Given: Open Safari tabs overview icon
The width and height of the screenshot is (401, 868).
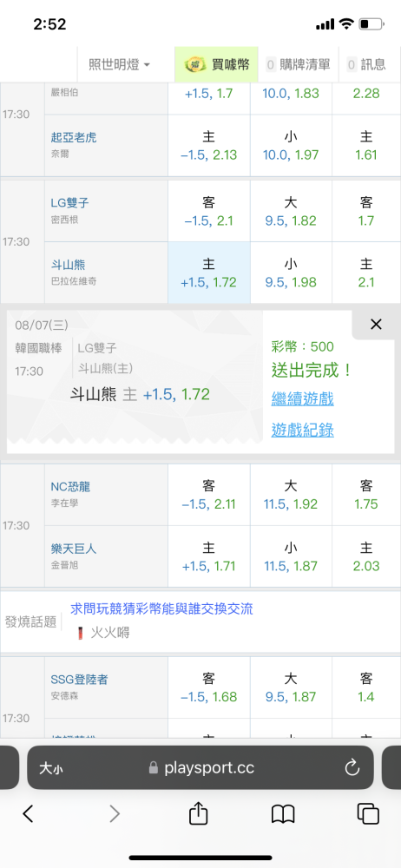Looking at the screenshot, I should click(368, 813).
